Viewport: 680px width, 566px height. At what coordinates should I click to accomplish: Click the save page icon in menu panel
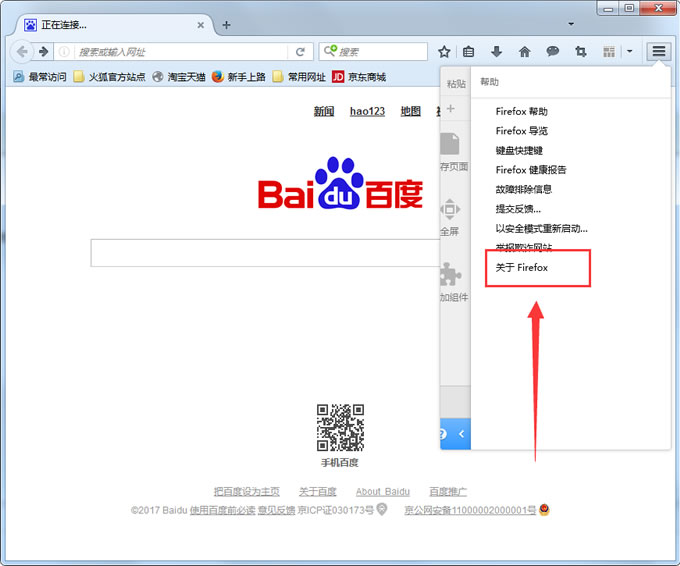[x=450, y=144]
